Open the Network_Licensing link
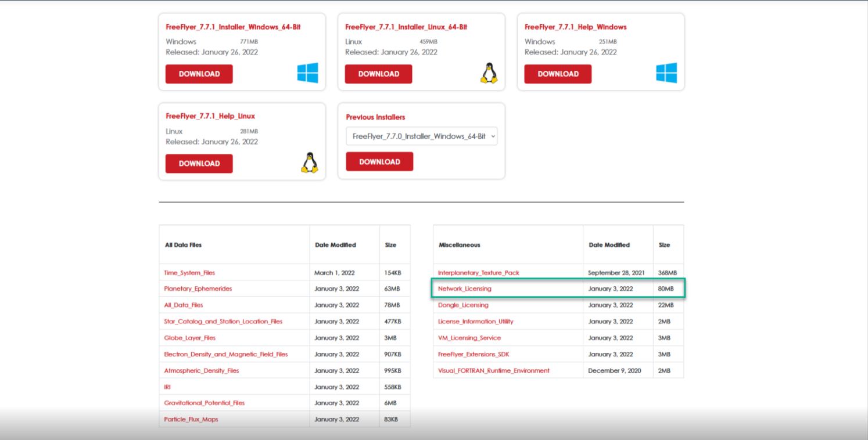The width and height of the screenshot is (868, 440). [x=465, y=288]
